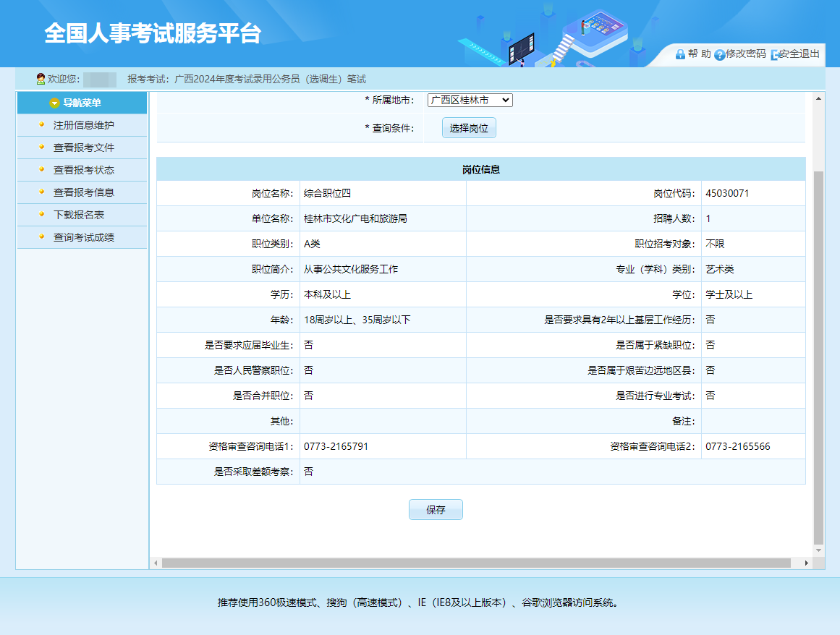The width and height of the screenshot is (840, 635).
Task: Click the exit icon beside 安全退出
Action: pos(775,55)
